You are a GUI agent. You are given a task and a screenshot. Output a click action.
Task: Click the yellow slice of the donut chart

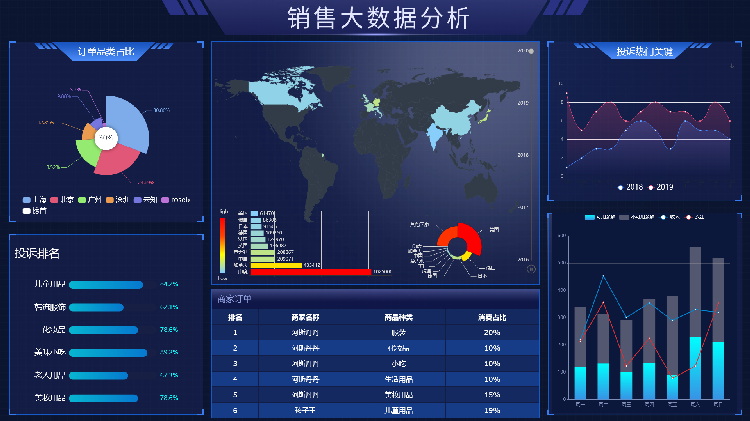click(x=466, y=257)
